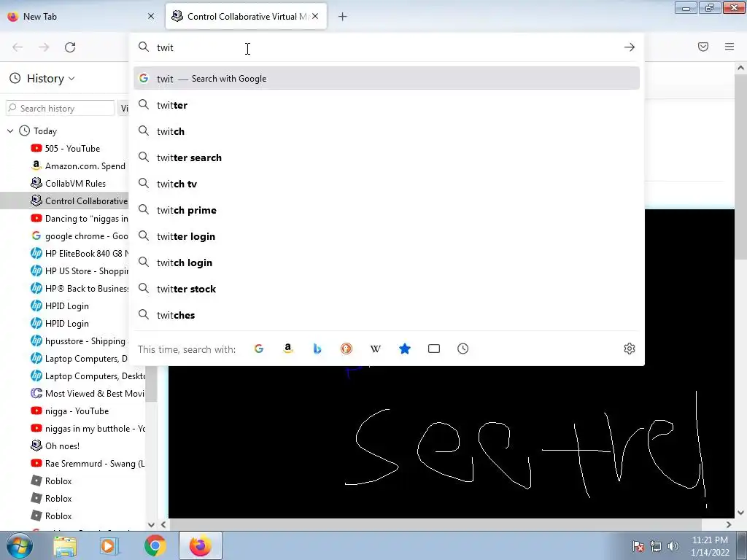Screen dimensions: 747x560
Task: Search this time with DuckDuckGo icon
Action: pos(347,349)
